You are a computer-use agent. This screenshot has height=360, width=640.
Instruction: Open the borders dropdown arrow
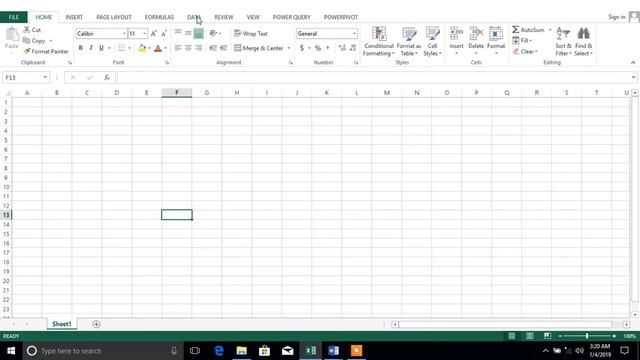129,48
